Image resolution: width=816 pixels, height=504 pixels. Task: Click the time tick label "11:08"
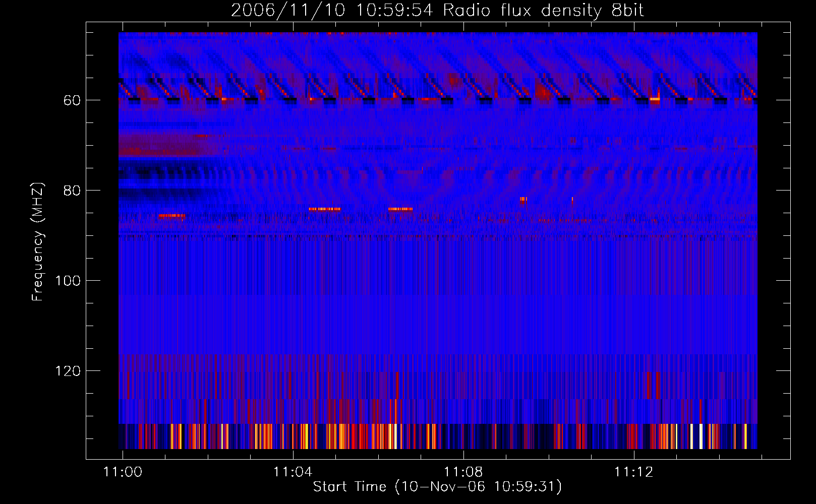coord(463,472)
